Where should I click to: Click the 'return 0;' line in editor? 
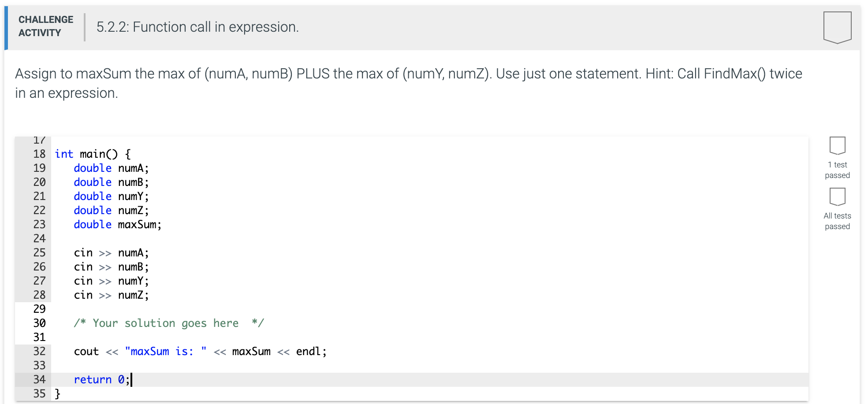coord(101,379)
